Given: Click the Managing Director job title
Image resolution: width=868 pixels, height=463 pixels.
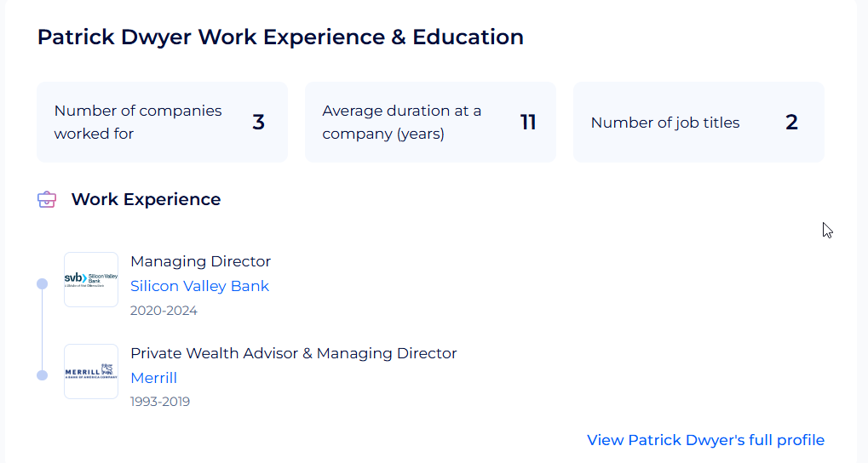Looking at the screenshot, I should 200,261.
